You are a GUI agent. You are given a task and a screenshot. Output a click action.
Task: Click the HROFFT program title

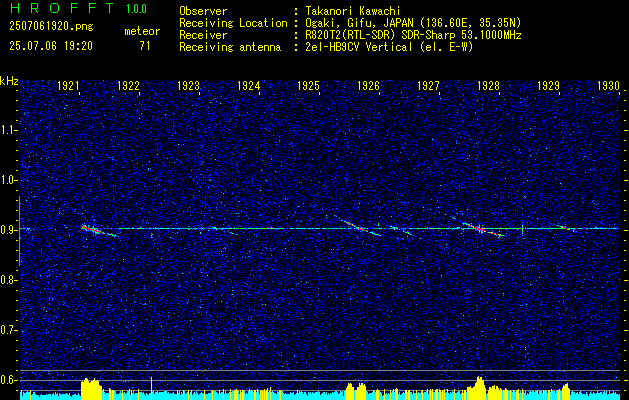[x=62, y=8]
